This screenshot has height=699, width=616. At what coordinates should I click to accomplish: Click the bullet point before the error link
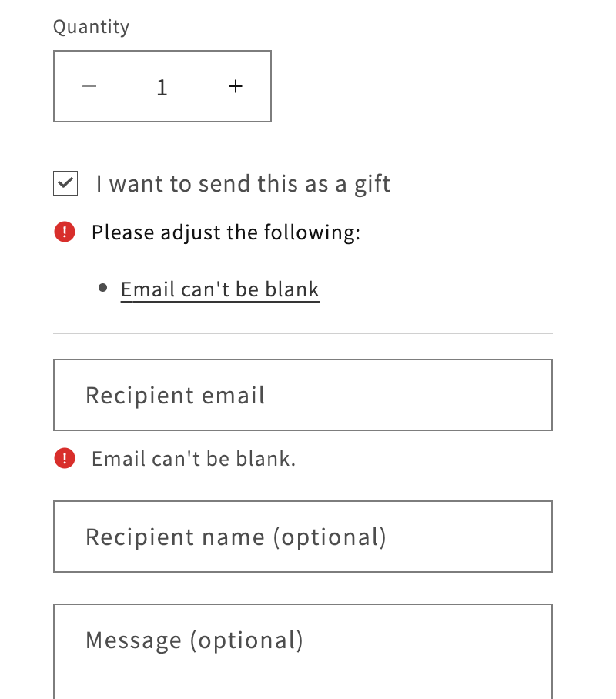tap(103, 289)
